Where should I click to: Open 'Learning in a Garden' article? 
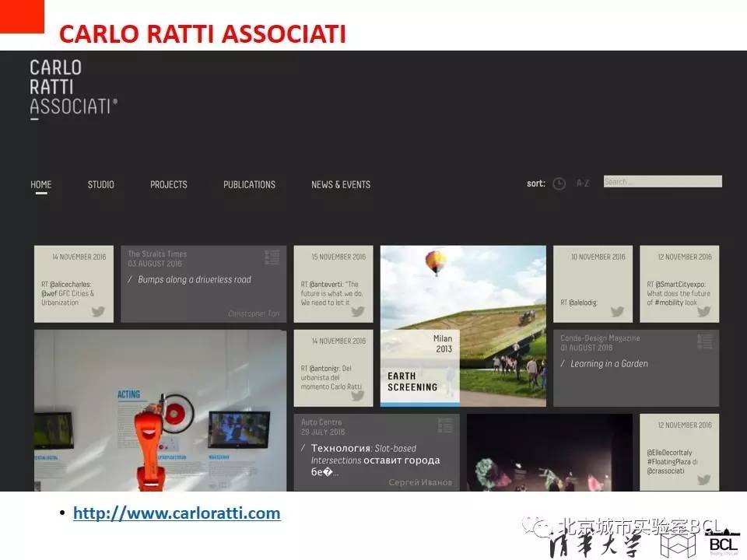coord(608,364)
